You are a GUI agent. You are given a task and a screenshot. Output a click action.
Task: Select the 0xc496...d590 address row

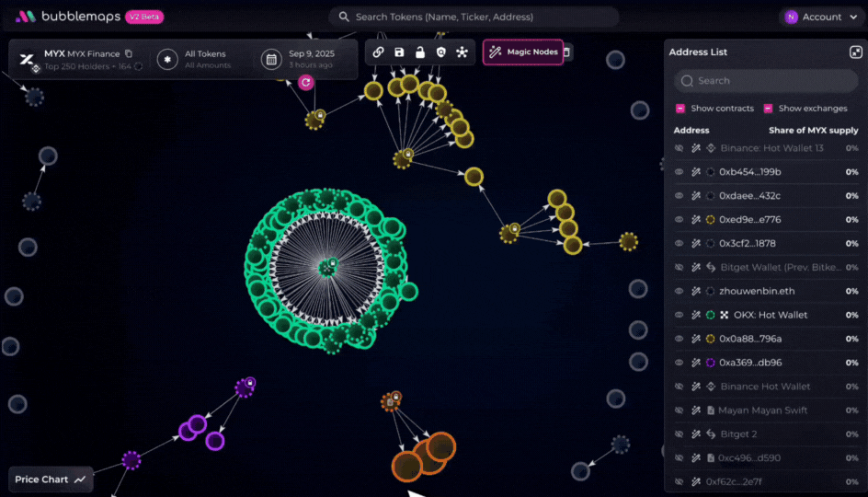[x=766, y=457]
